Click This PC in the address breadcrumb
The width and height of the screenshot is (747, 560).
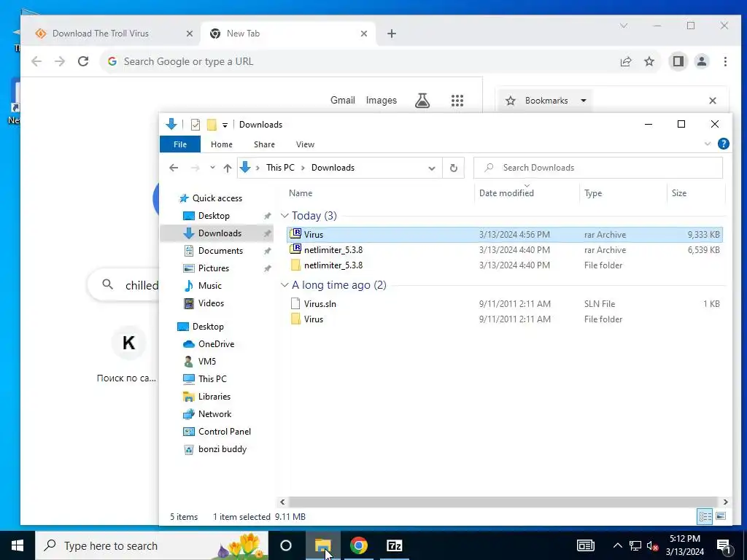click(280, 168)
